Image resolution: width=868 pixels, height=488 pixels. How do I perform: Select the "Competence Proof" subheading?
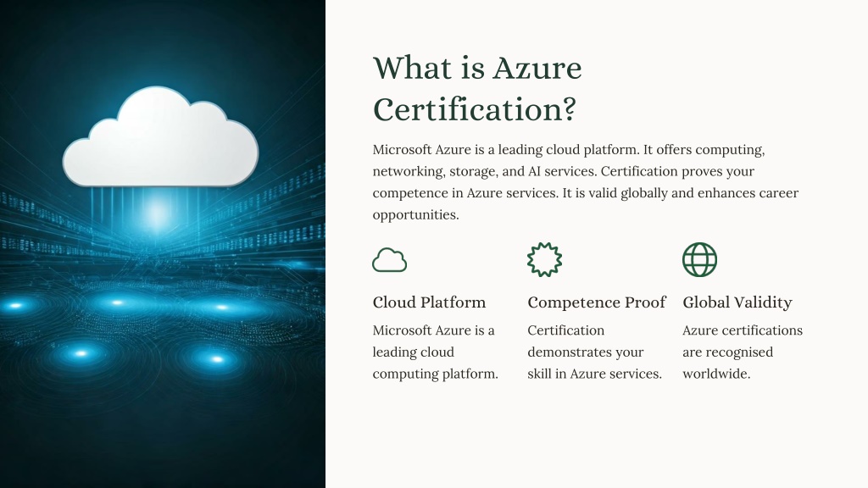[597, 302]
